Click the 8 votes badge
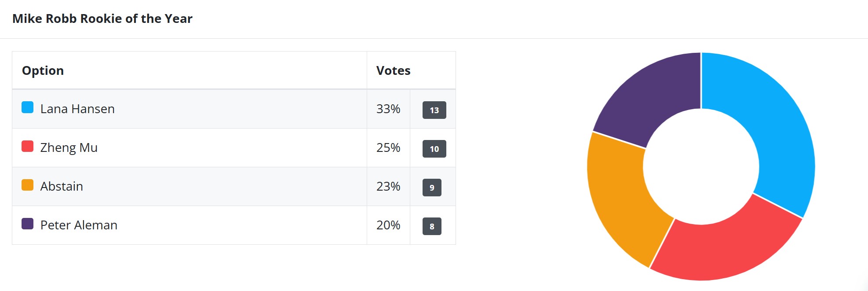The height and width of the screenshot is (291, 868). (432, 226)
